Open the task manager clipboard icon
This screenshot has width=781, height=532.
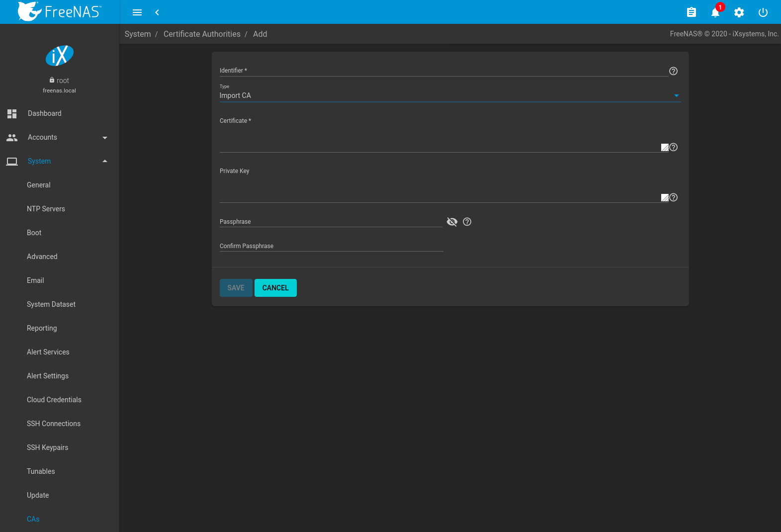point(691,12)
